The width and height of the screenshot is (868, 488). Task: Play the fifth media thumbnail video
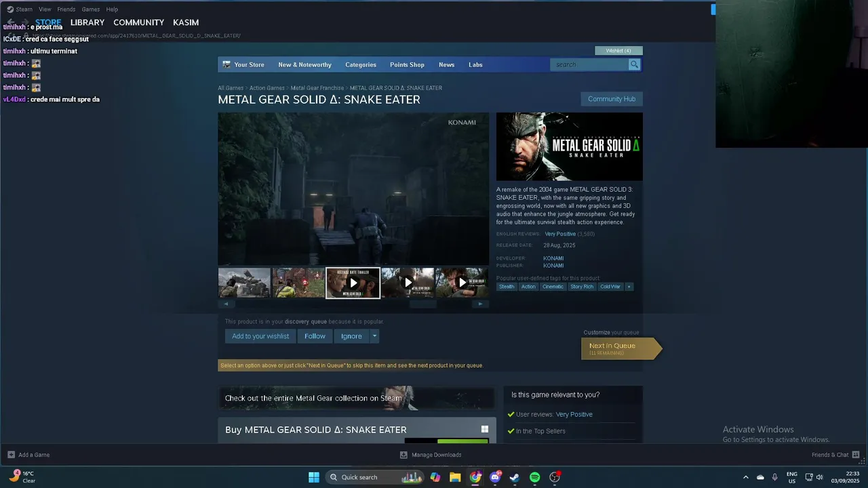click(462, 283)
